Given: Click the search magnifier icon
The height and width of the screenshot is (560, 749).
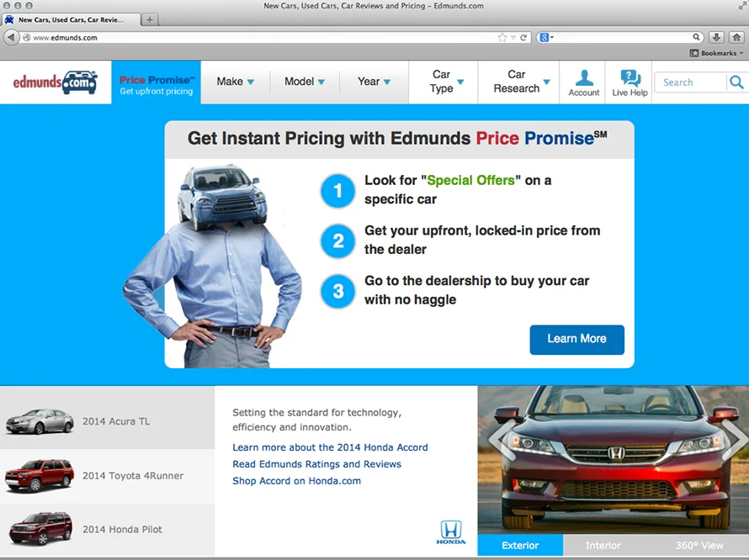Looking at the screenshot, I should [736, 82].
